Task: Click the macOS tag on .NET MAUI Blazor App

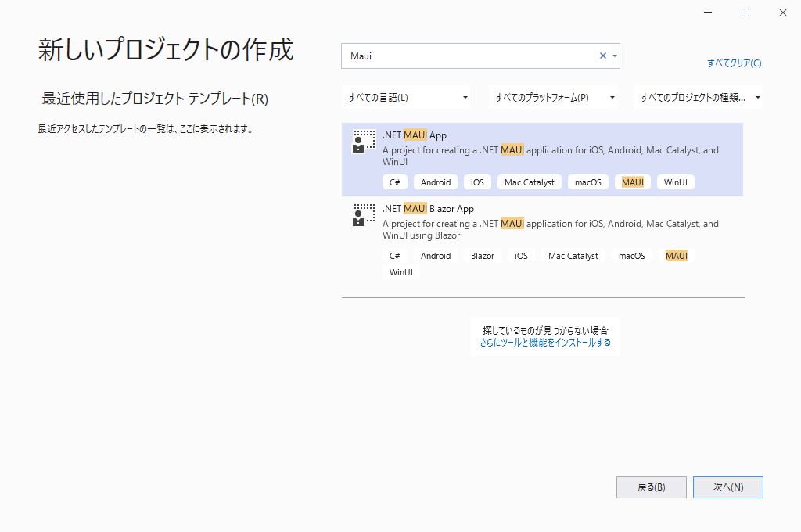Action: tap(631, 255)
